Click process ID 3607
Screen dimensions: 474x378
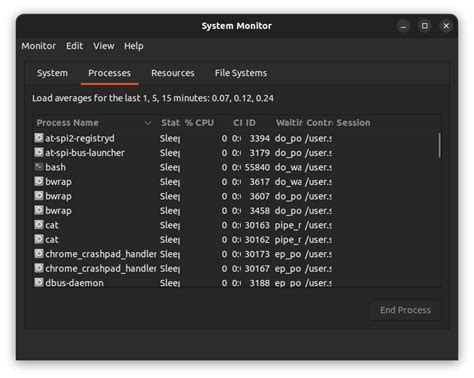coord(260,196)
